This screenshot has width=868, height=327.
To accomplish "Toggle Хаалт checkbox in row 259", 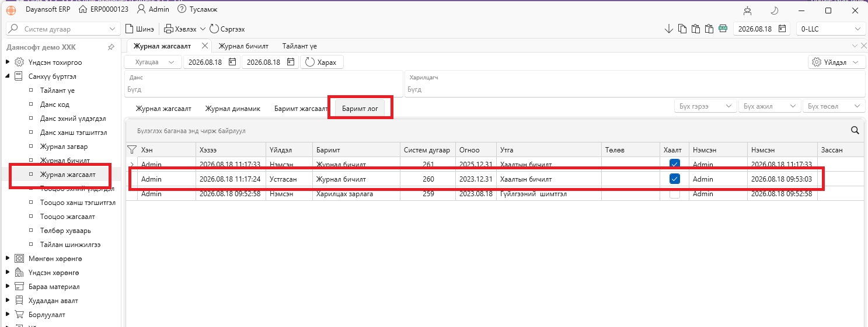I will point(675,193).
